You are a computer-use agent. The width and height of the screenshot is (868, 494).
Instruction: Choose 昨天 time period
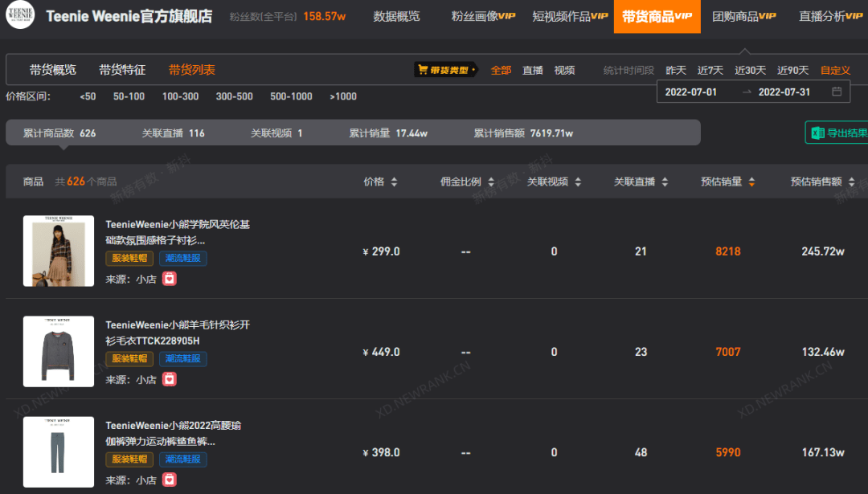tap(676, 70)
